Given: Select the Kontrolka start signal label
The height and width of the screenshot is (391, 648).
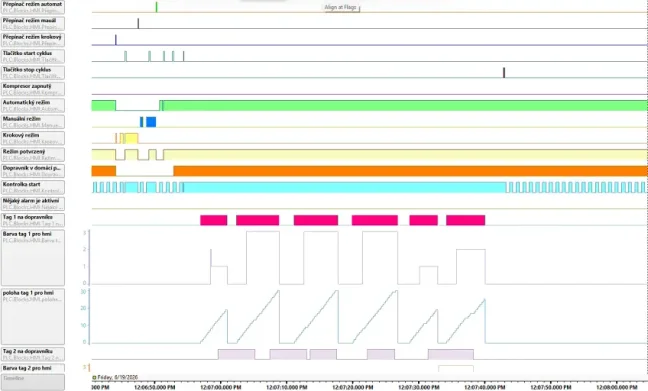Looking at the screenshot, I should point(33,187).
